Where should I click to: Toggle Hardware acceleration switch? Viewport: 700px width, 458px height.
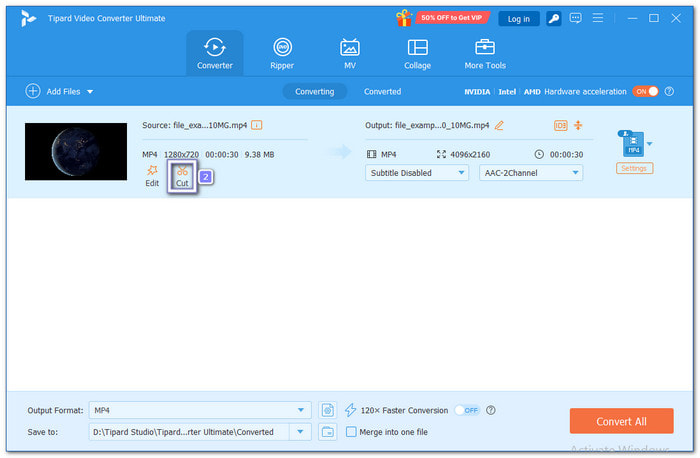pos(645,92)
